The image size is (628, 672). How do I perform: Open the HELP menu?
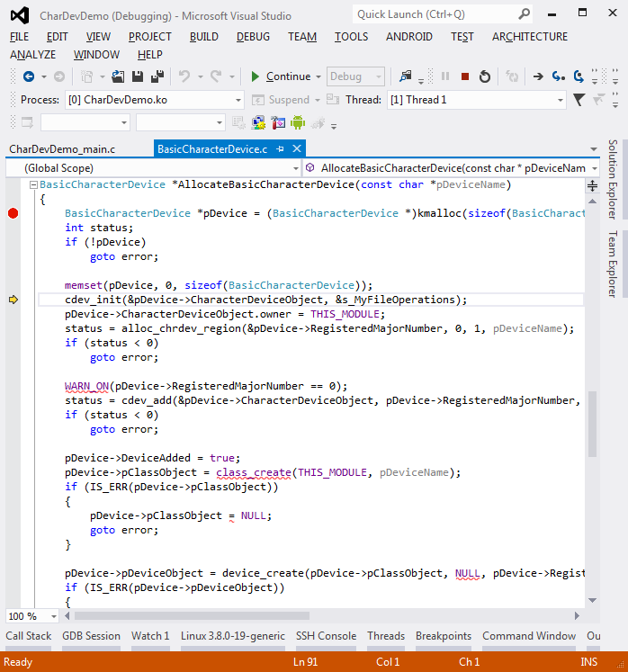tap(150, 55)
